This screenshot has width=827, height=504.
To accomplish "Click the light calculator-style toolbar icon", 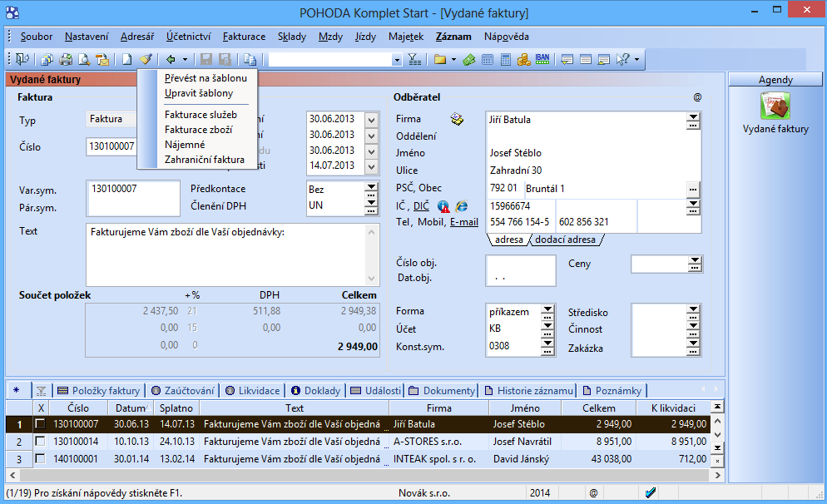I will pyautogui.click(x=488, y=60).
